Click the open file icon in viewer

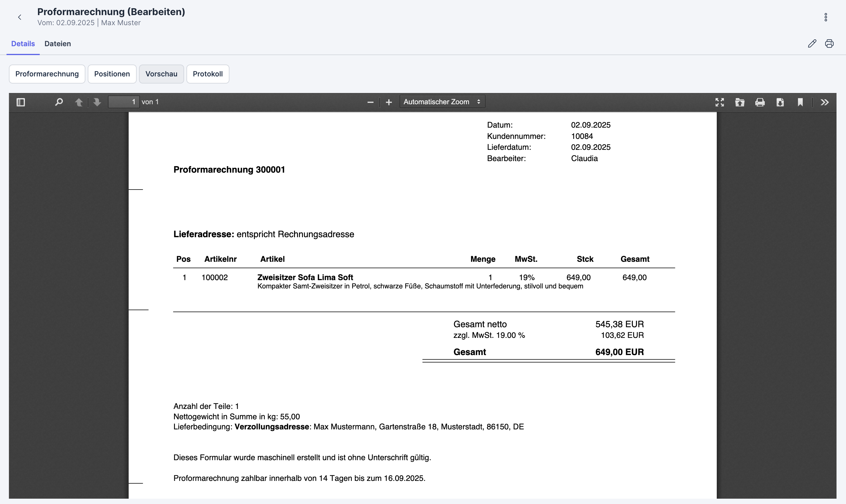(x=740, y=102)
